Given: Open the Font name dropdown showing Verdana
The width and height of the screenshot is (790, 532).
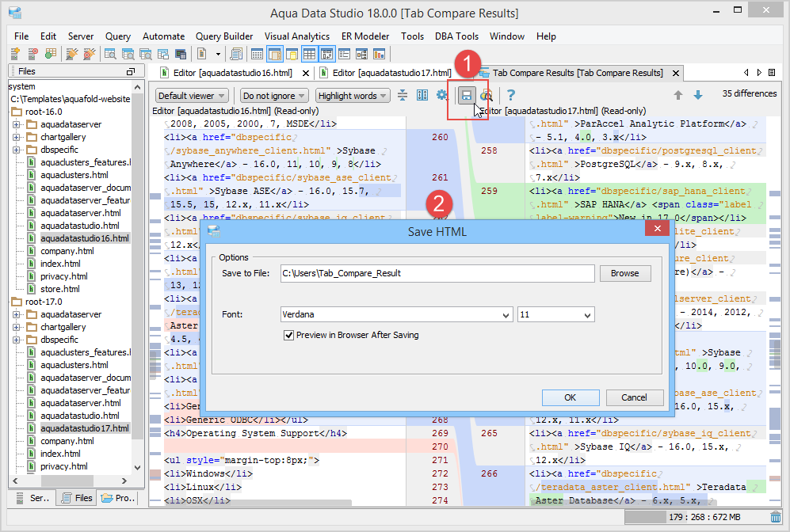Looking at the screenshot, I should click(396, 314).
